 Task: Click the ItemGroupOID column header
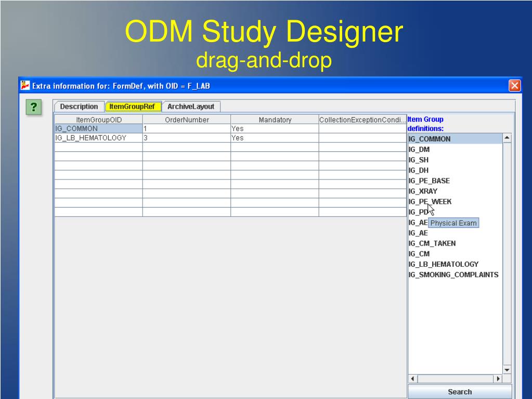click(x=99, y=120)
